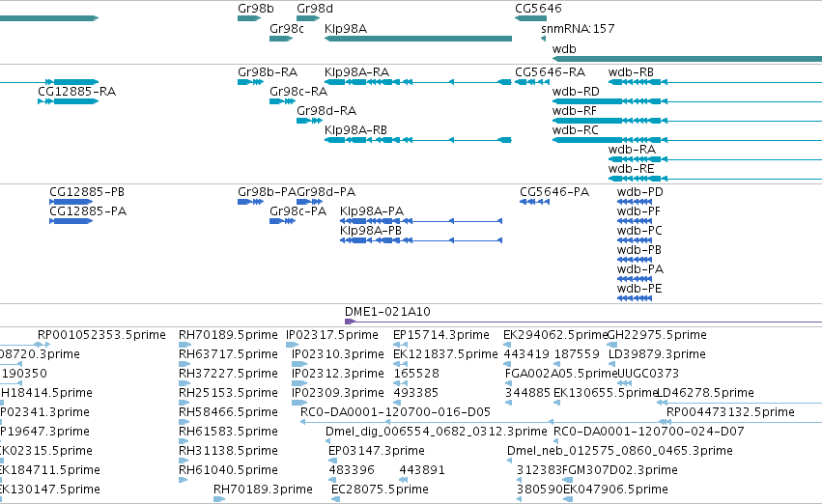Click the CG12885-RA transcript label

click(x=76, y=91)
